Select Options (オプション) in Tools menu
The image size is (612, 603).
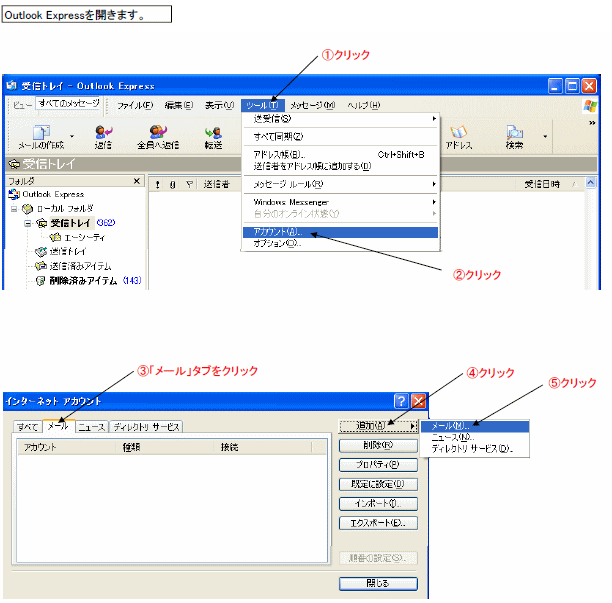click(340, 244)
